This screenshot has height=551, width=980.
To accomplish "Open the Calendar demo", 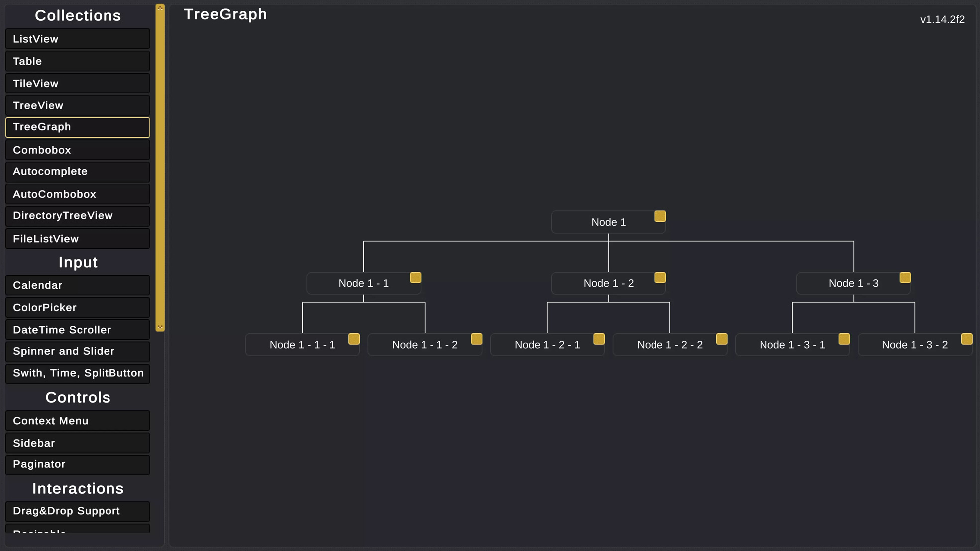I will click(78, 285).
